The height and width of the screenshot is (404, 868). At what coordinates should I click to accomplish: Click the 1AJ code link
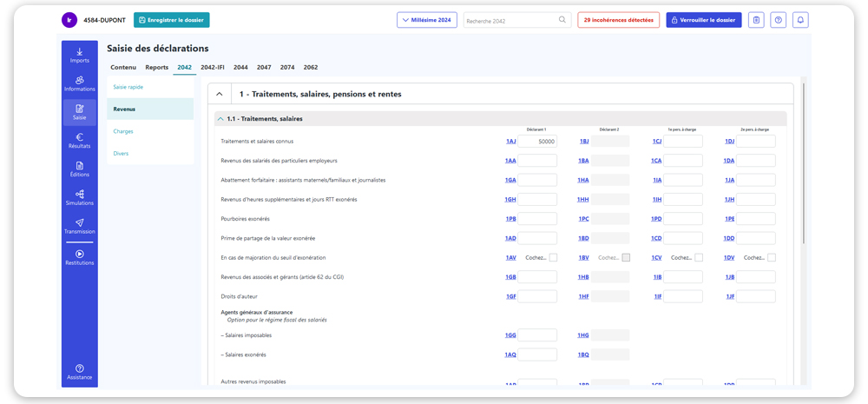[x=511, y=142]
